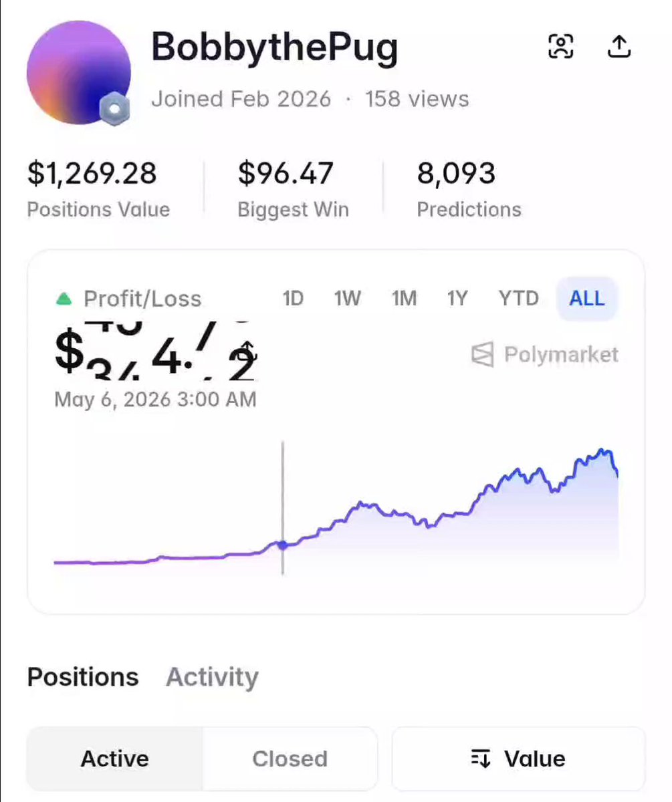Show Active positions
This screenshot has height=802, width=672.
click(115, 759)
